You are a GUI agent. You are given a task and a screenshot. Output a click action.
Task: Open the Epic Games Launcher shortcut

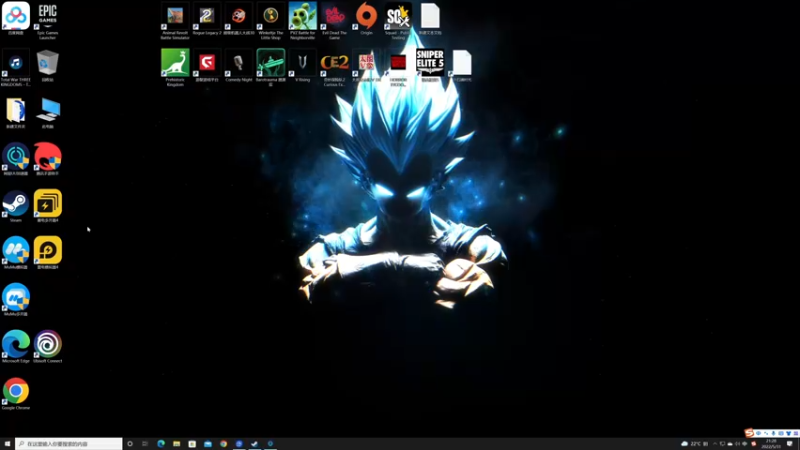[47, 21]
